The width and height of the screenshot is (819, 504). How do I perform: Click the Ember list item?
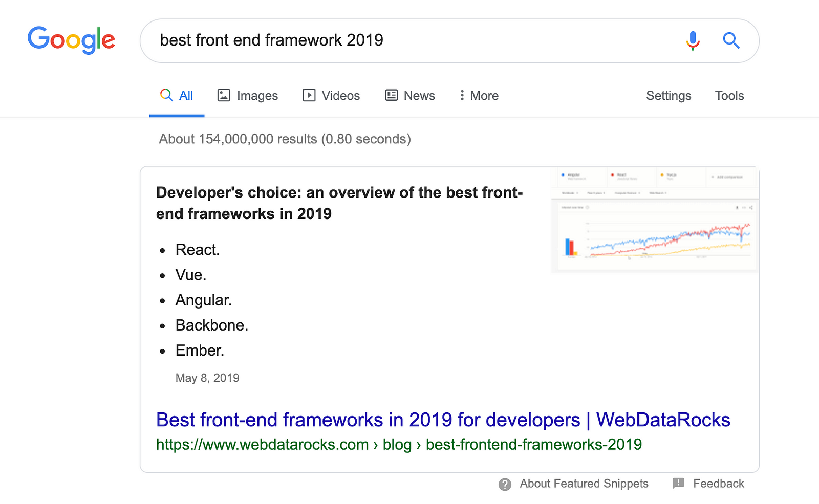point(200,350)
